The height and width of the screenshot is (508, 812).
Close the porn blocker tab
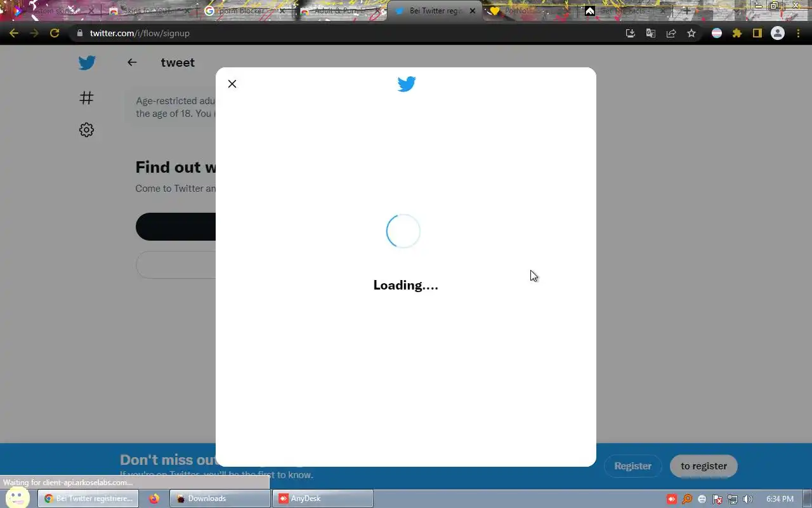tap(282, 11)
